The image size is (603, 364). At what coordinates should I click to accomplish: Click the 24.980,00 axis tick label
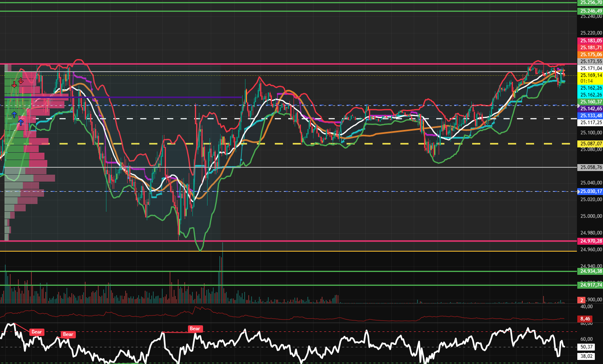pos(591,233)
